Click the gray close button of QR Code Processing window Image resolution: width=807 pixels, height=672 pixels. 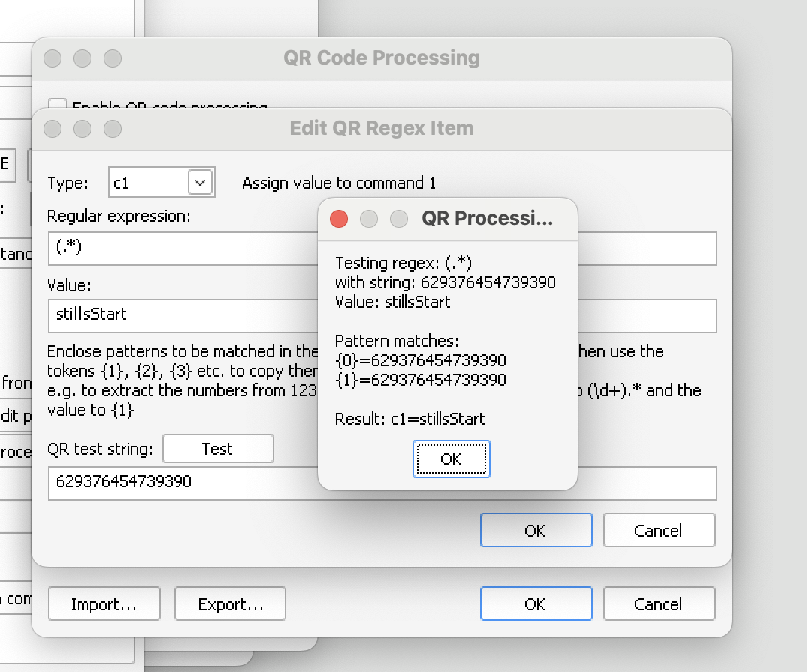point(52,58)
